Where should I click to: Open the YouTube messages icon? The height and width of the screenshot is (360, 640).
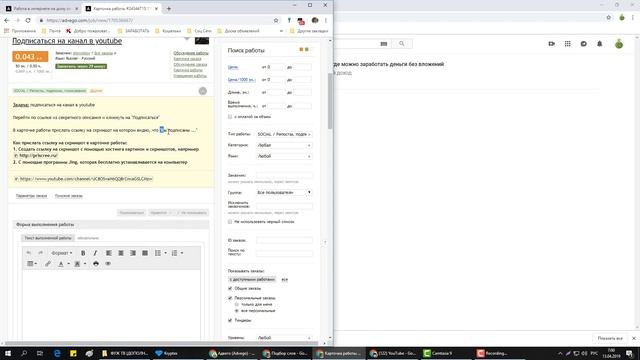[x=584, y=44]
